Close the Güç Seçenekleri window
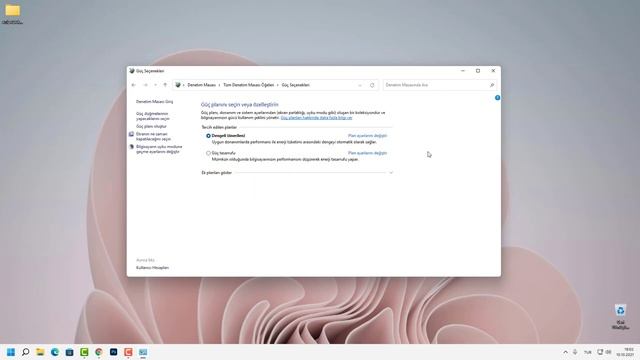The width and height of the screenshot is (640, 360). [x=493, y=71]
